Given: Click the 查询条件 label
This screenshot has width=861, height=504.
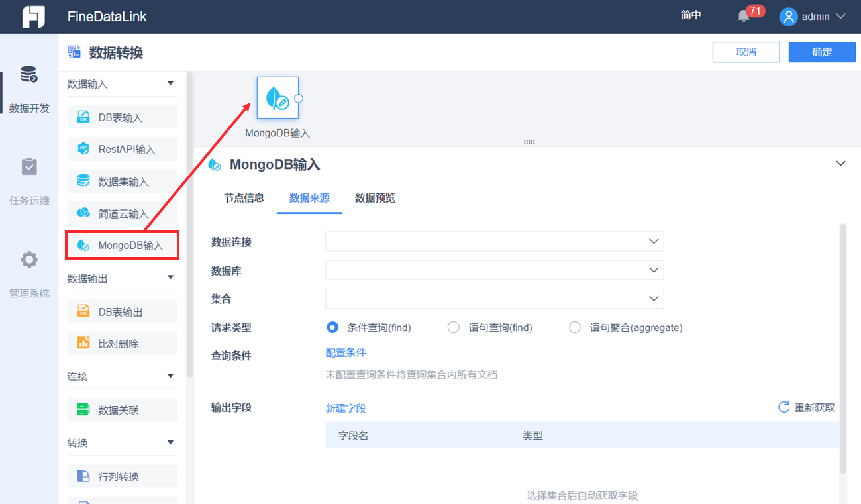Looking at the screenshot, I should pos(231,356).
